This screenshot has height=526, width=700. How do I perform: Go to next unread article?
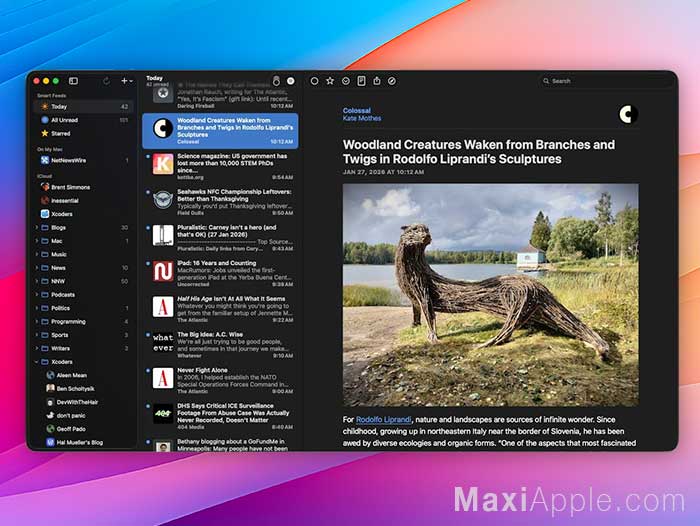coord(346,81)
